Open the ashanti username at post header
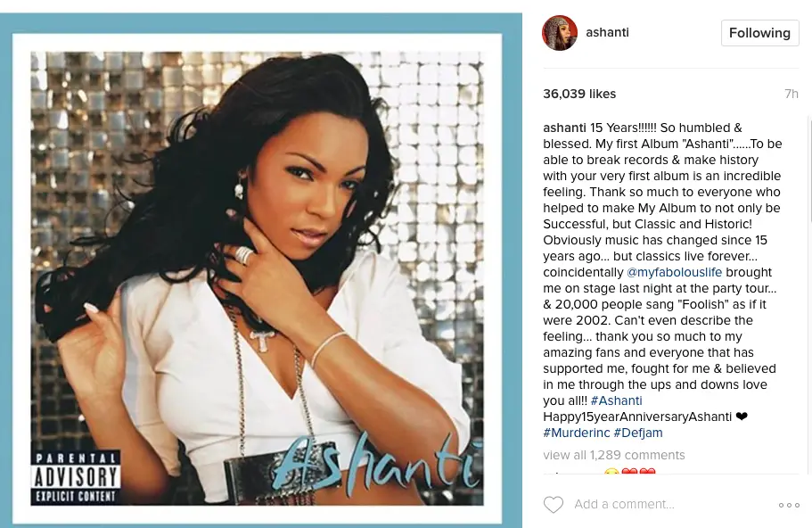812x528 pixels. [608, 32]
